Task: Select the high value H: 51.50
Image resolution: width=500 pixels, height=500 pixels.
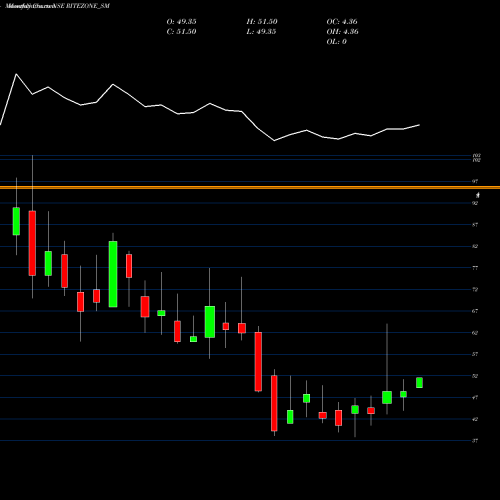Action: click(x=262, y=22)
